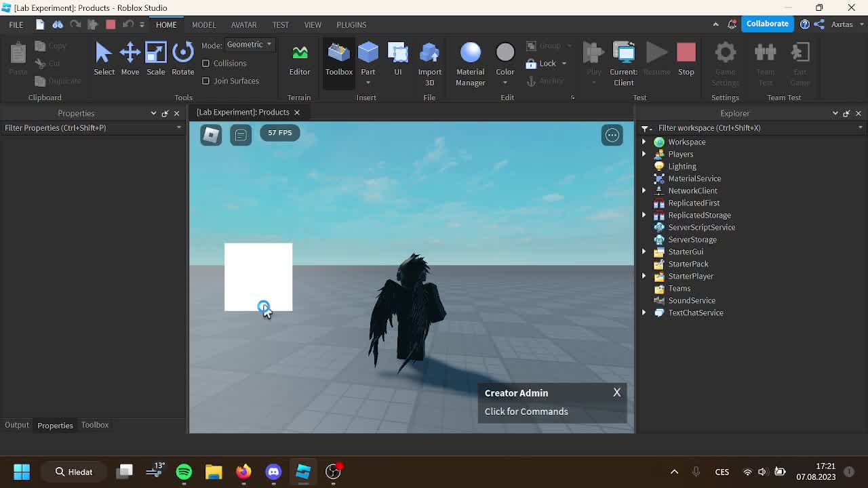The image size is (868, 488).
Task: Expand the StarterGui tree node
Action: (644, 251)
